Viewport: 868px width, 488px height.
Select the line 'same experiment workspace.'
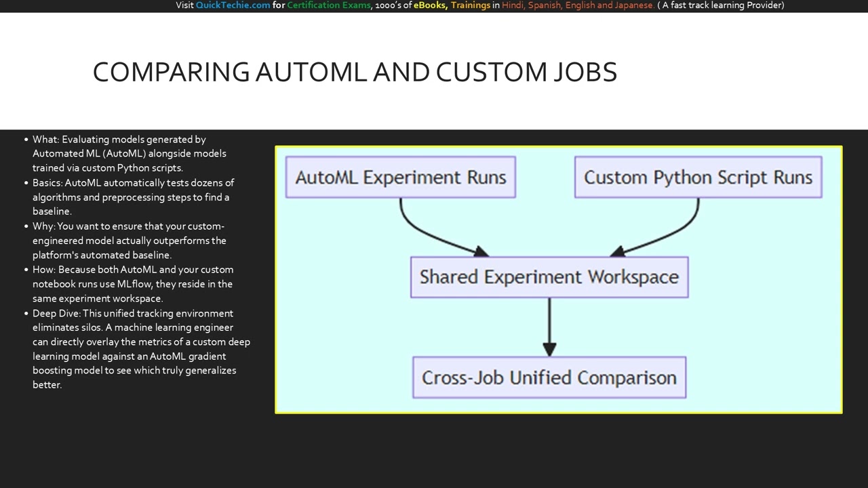point(97,298)
